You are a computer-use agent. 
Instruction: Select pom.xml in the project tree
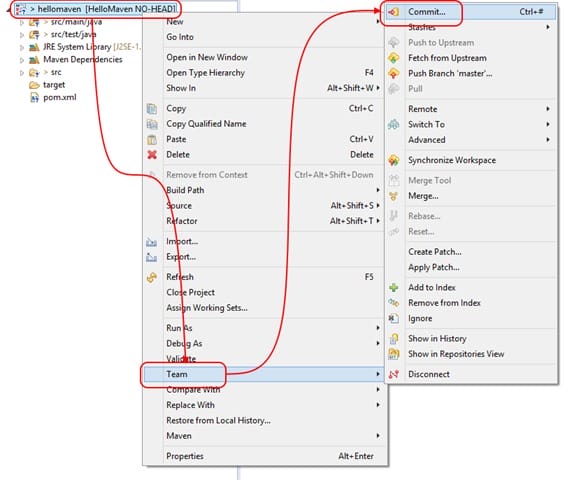(x=59, y=97)
